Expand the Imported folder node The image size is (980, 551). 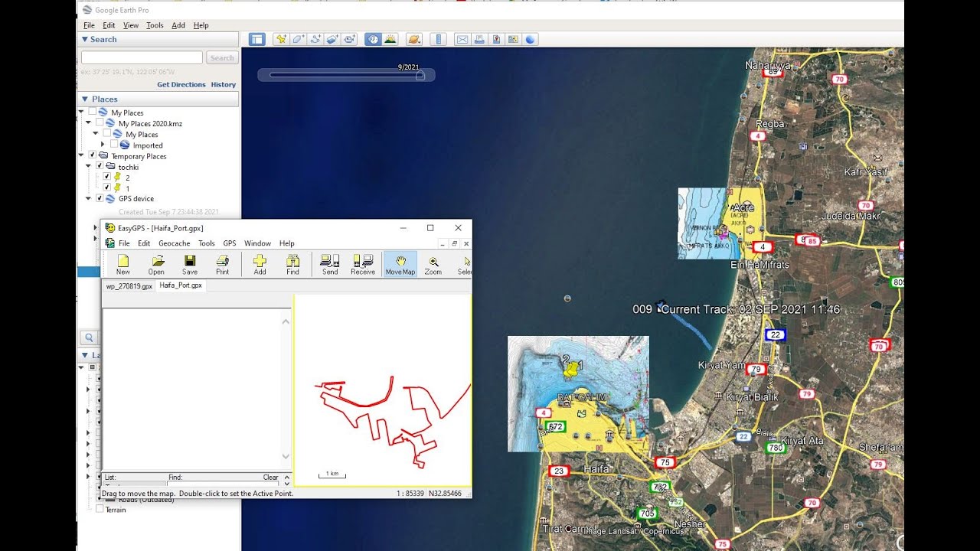(103, 144)
